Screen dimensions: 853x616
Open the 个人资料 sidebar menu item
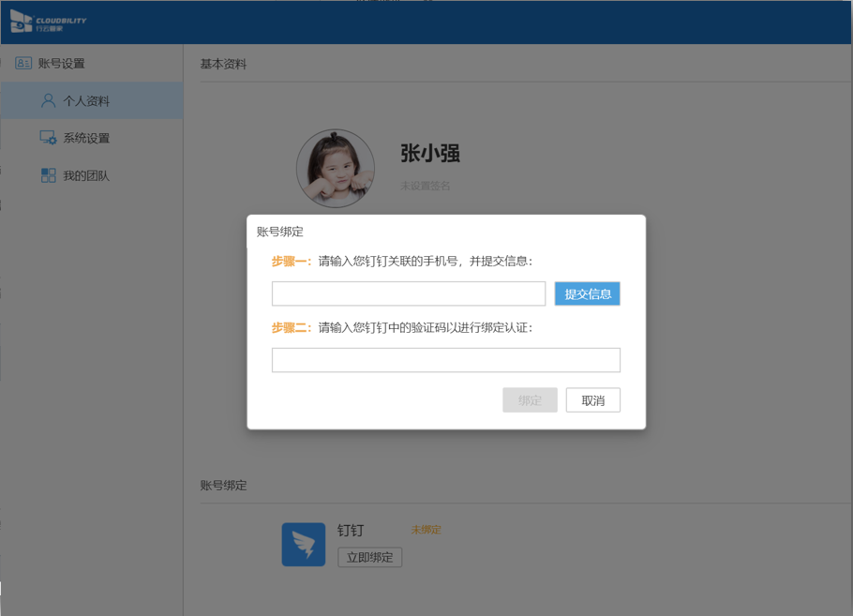click(x=86, y=101)
